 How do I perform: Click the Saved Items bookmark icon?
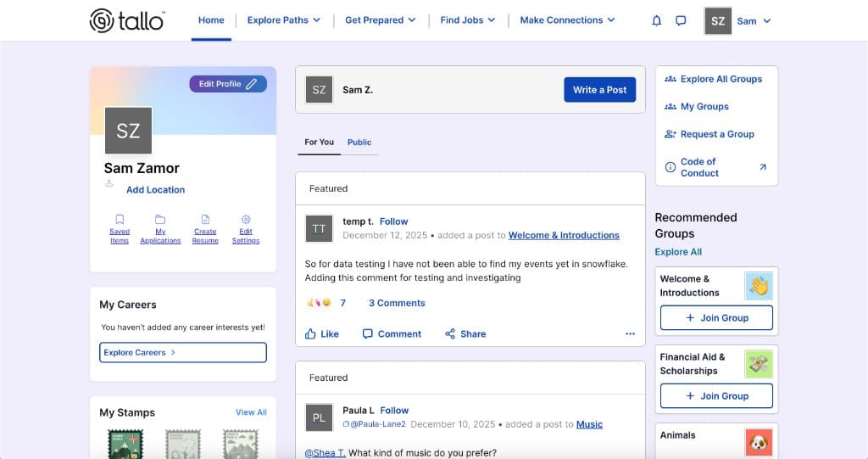(x=120, y=219)
